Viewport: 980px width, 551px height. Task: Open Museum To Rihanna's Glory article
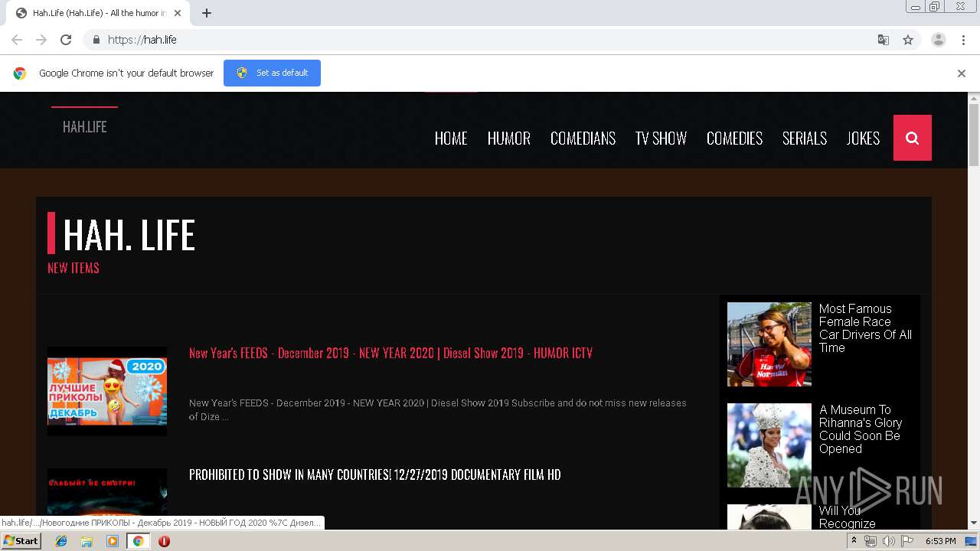tap(861, 429)
